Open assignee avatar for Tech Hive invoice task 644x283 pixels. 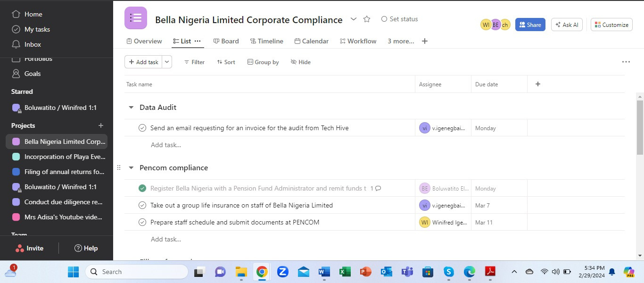pos(424,128)
